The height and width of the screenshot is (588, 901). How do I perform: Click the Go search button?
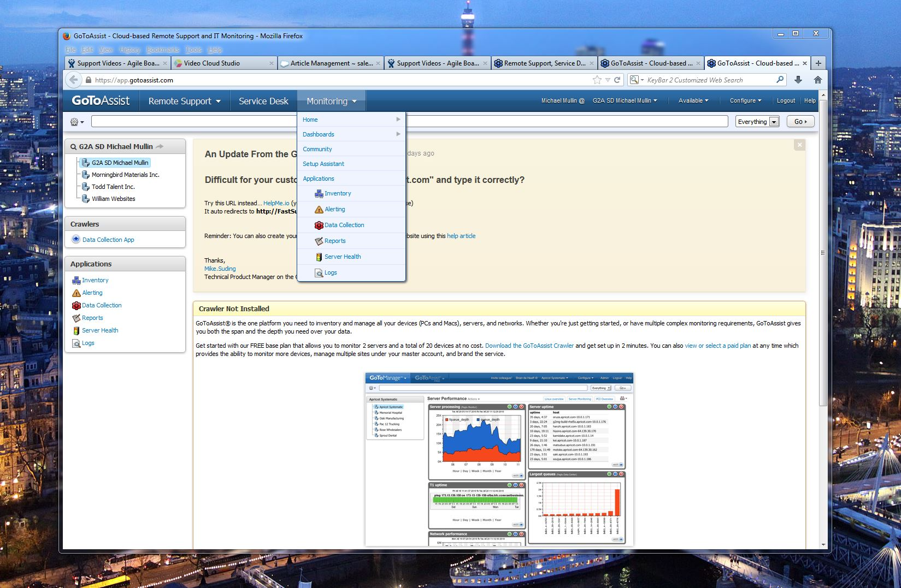[800, 122]
